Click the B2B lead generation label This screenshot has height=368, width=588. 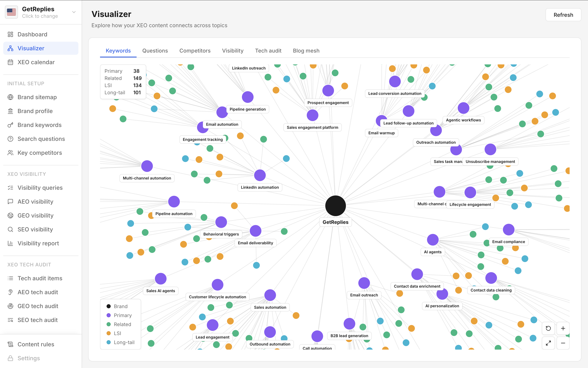point(349,336)
